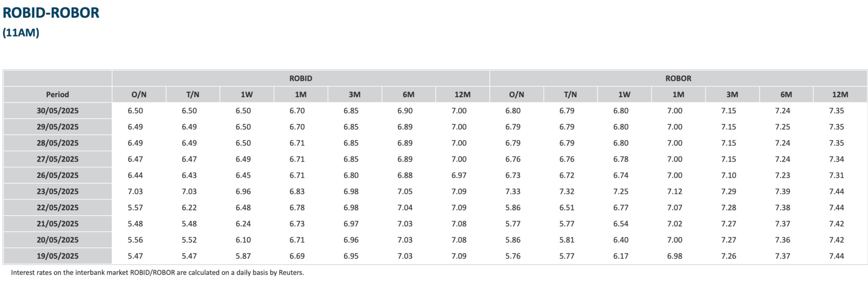Click the 26/05/2025 date cell
The height and width of the screenshot is (282, 868).
[x=57, y=175]
